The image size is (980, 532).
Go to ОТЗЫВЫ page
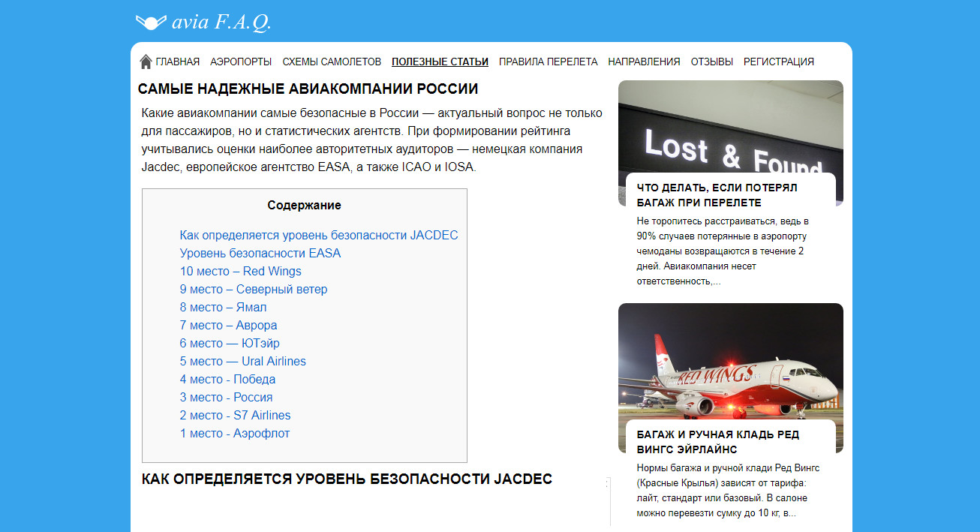[x=712, y=62]
